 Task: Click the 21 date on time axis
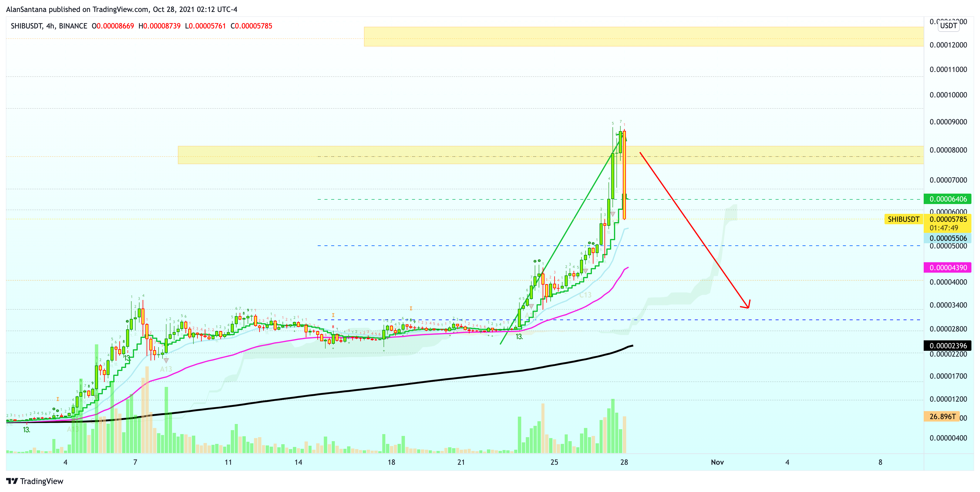coord(461,462)
